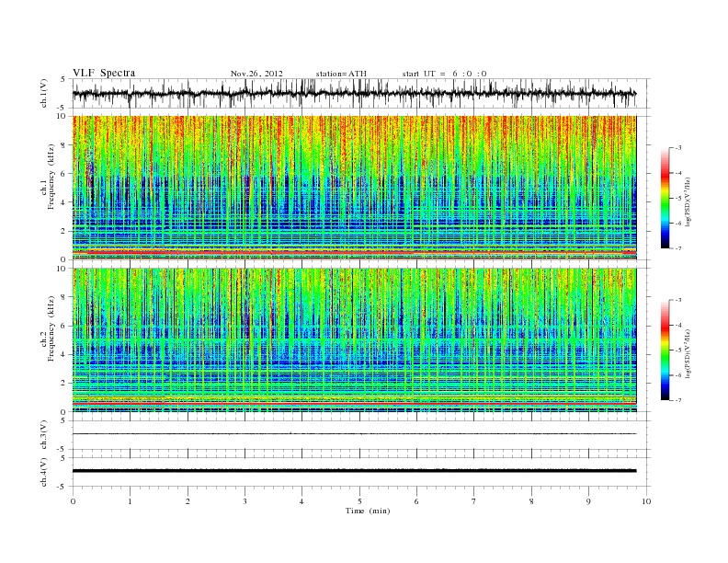
Task: Click the ch.1 voltage waveform trace
Action: 354,93
